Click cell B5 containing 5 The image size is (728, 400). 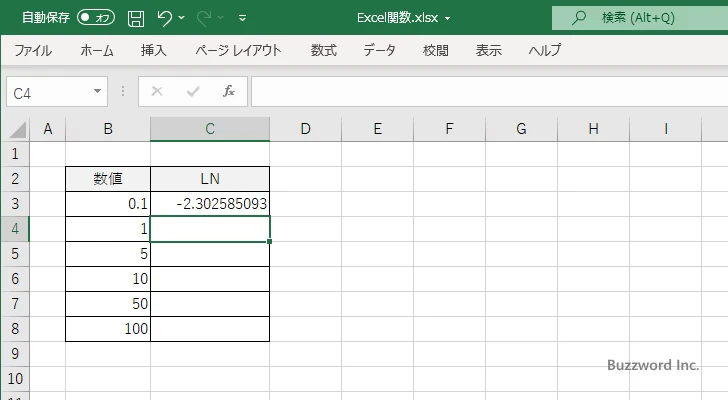(x=108, y=254)
